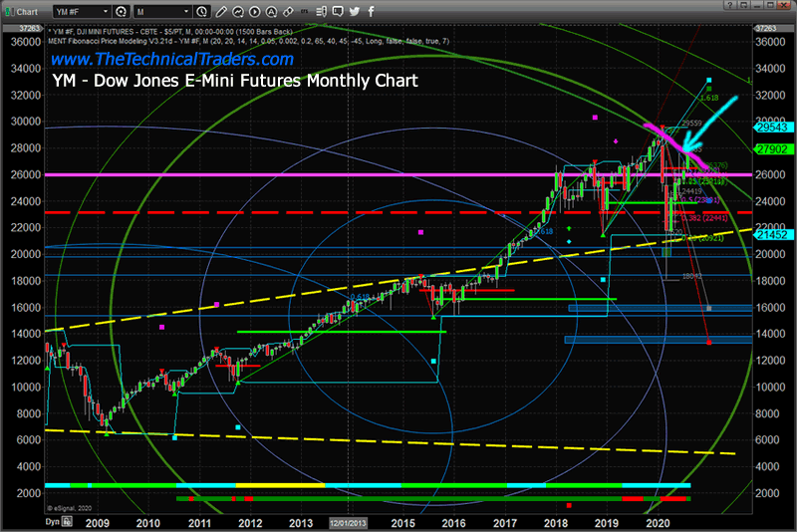Click the lock icon next to Dyn
Image resolution: width=797 pixels, height=532 pixels.
(x=67, y=522)
